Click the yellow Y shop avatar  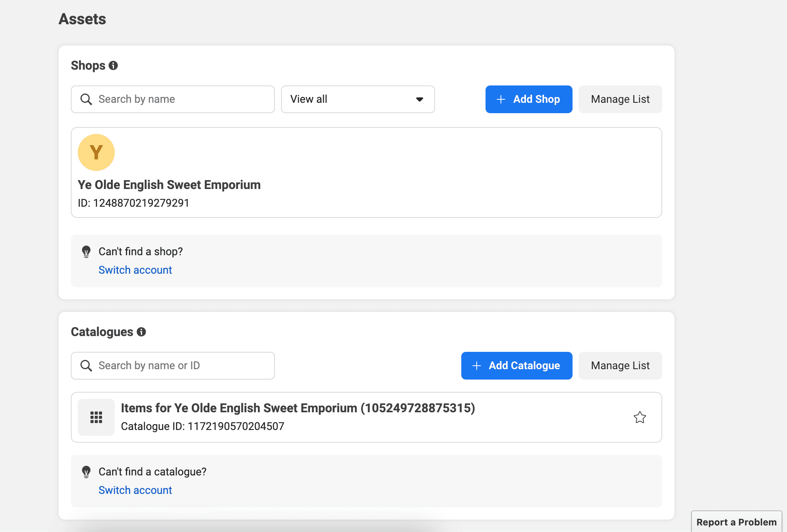96,152
